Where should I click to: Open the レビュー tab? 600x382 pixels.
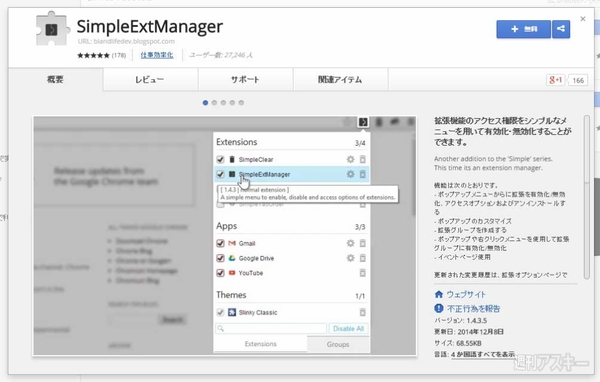click(x=150, y=80)
